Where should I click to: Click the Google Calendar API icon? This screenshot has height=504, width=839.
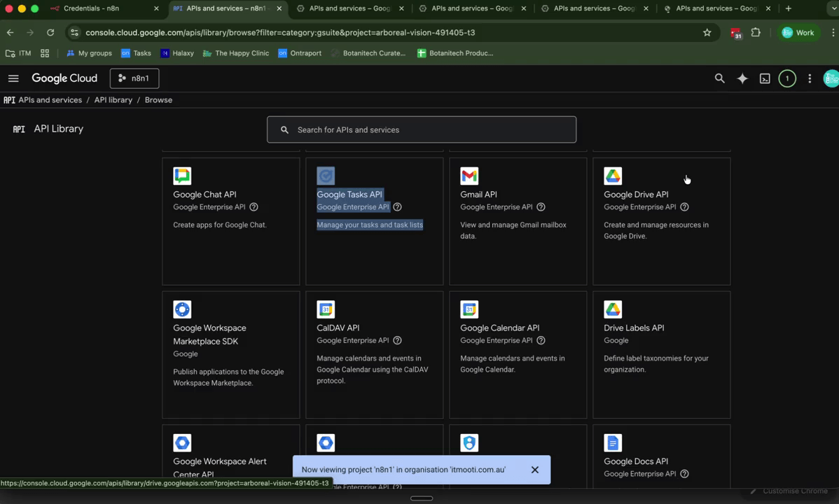[469, 309]
